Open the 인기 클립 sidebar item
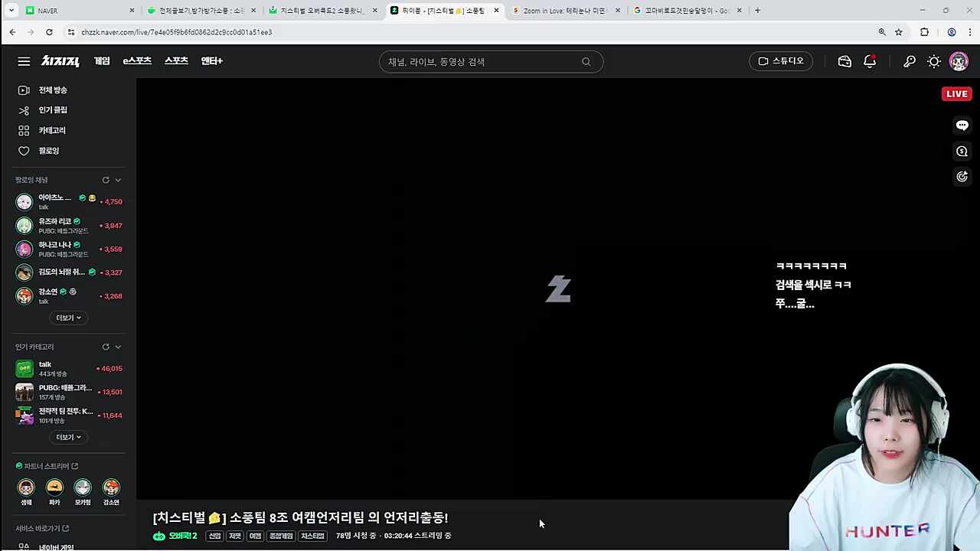This screenshot has width=980, height=551. pos(53,110)
